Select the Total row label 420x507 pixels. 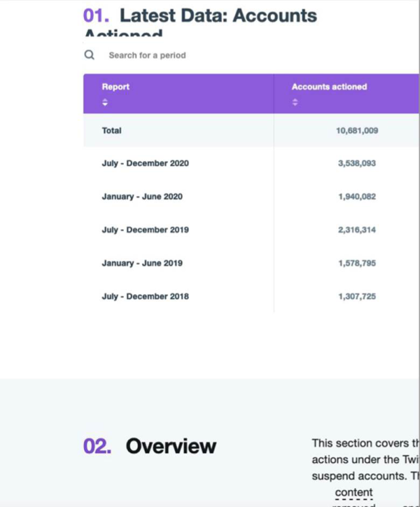pyautogui.click(x=112, y=131)
